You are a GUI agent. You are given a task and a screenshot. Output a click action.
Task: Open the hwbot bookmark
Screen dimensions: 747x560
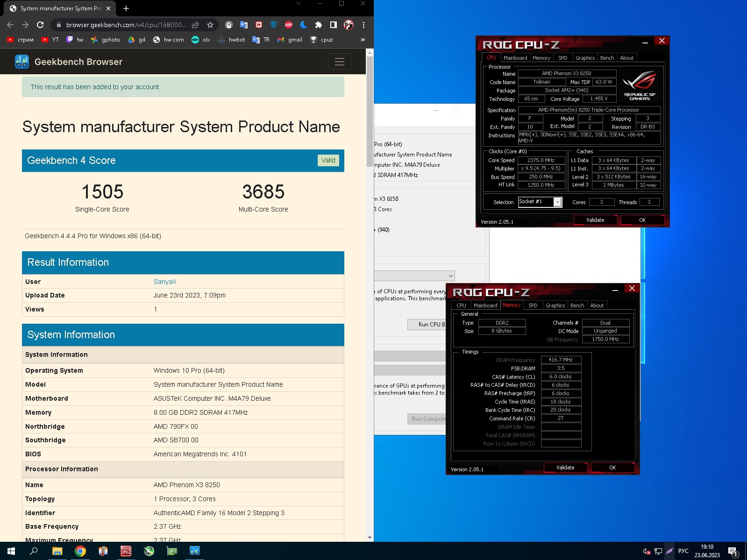[x=231, y=40]
